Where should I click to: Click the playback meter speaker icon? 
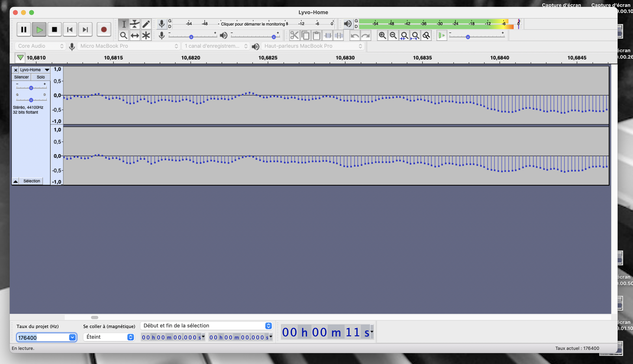coord(348,24)
